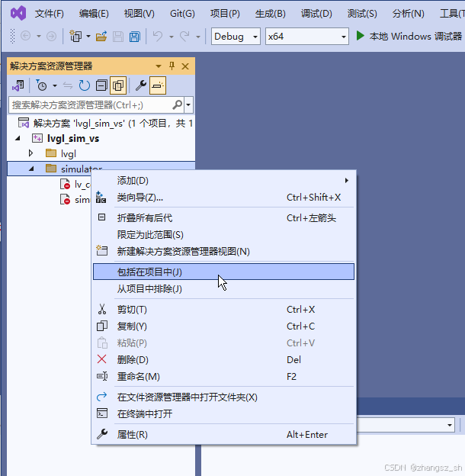Toggle Show All Files button
The image size is (465, 476).
tap(118, 85)
